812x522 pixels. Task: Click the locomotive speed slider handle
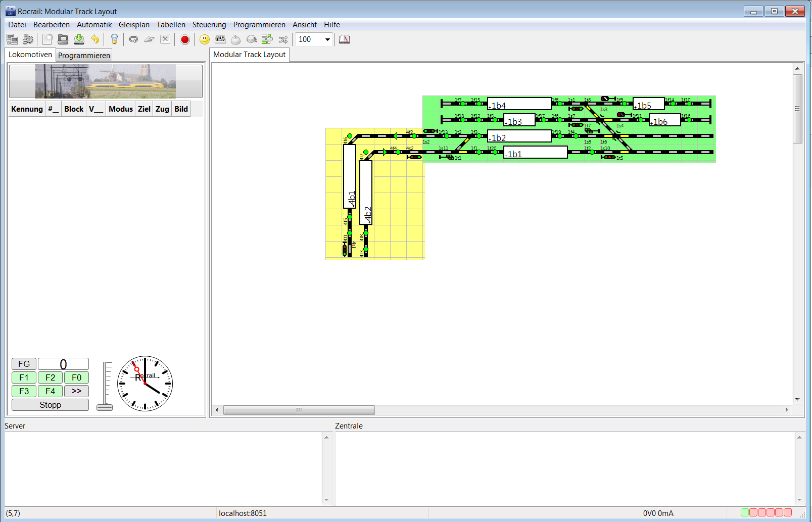pyautogui.click(x=105, y=407)
